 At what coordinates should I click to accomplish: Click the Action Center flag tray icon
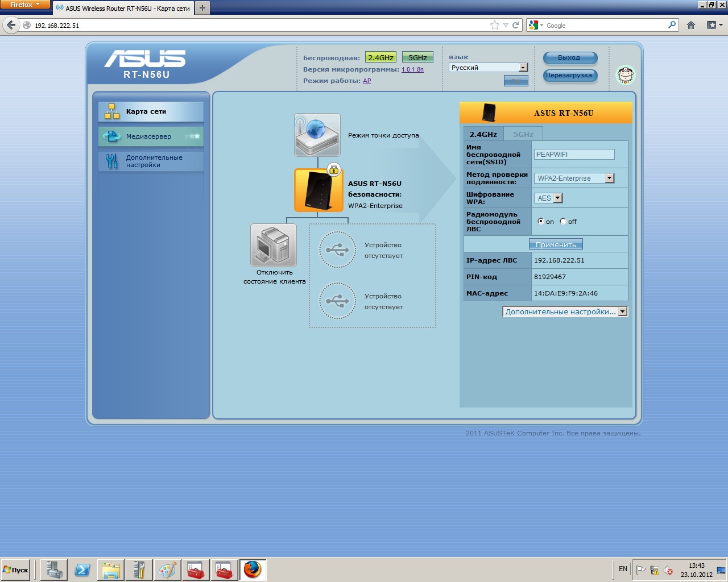[640, 570]
